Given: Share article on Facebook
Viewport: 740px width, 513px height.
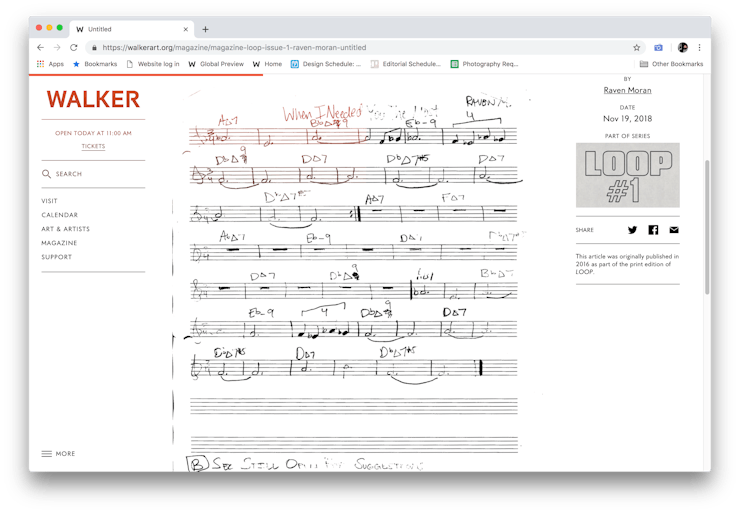Looking at the screenshot, I should coord(653,230).
